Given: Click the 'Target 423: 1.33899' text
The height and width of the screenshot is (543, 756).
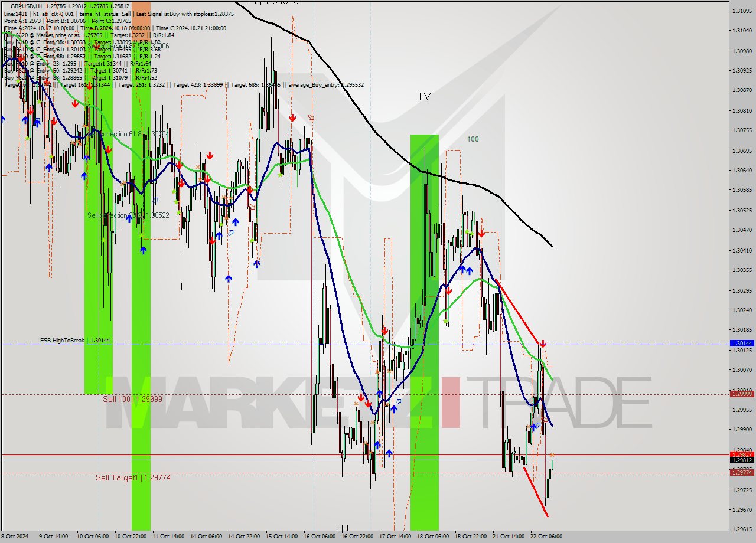Looking at the screenshot, I should [198, 84].
